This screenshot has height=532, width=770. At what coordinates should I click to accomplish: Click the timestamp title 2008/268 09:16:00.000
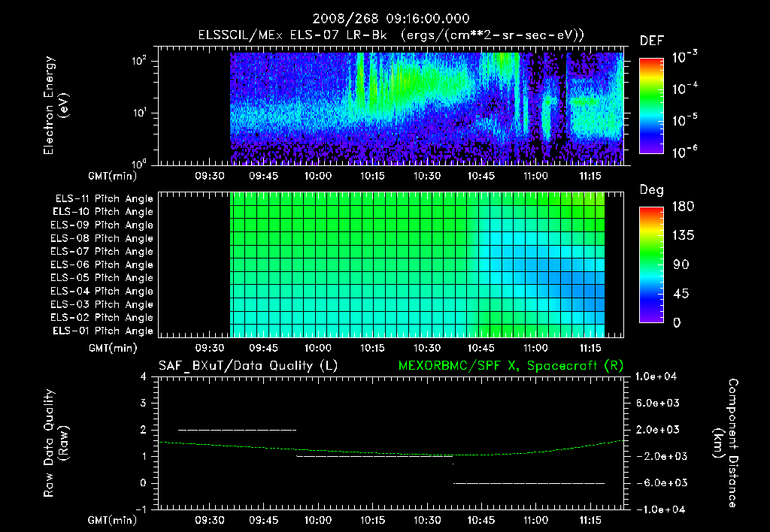[391, 19]
